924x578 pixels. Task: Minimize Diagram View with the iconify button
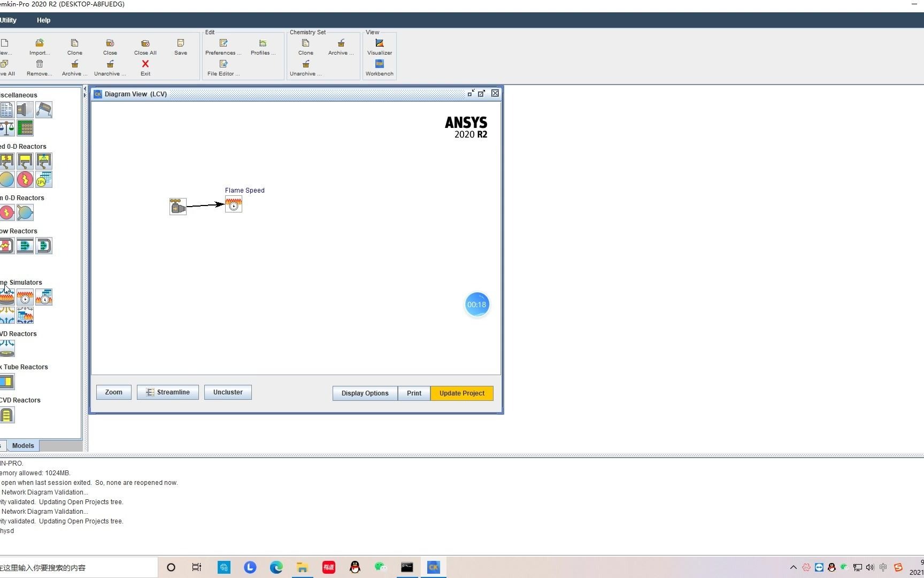click(471, 94)
